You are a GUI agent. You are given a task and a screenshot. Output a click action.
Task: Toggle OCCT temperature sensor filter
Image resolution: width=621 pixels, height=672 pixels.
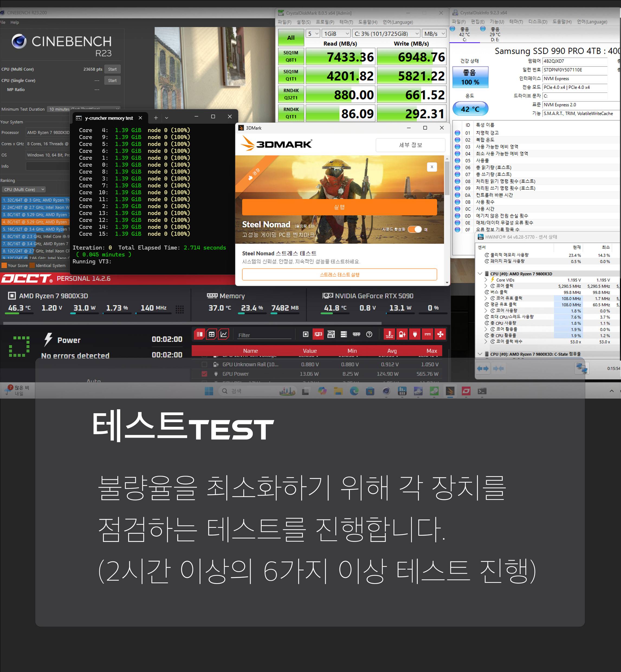coord(389,334)
